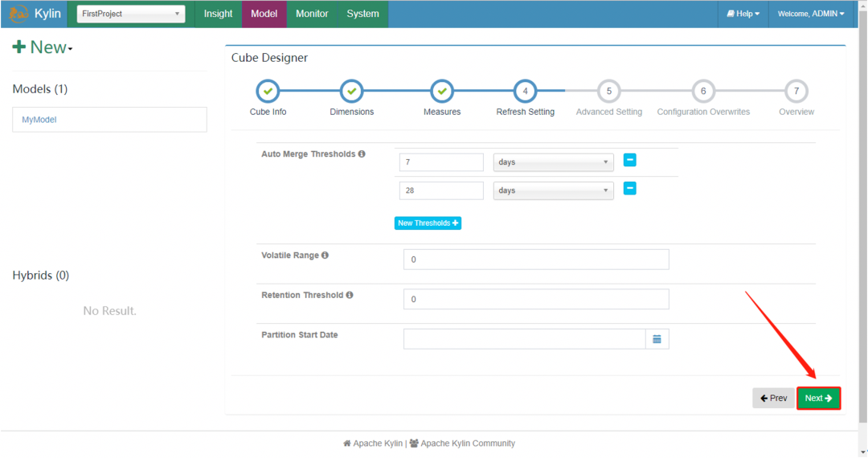
Task: Click the Overview step label
Action: pyautogui.click(x=796, y=112)
